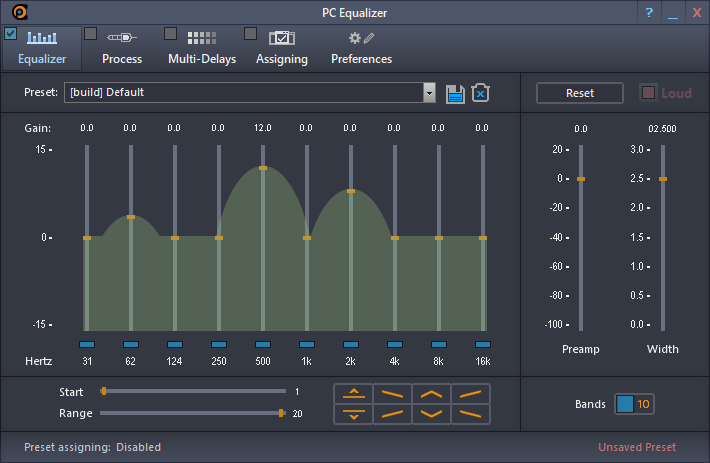Apply the descending slope shape in top row
Image resolution: width=710 pixels, height=463 pixels.
(x=393, y=394)
